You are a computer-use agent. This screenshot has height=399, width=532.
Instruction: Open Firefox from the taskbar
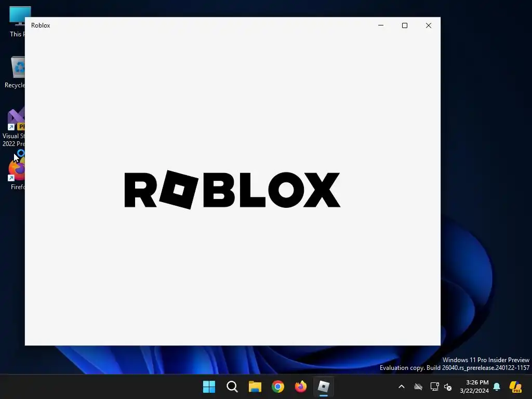tap(301, 387)
